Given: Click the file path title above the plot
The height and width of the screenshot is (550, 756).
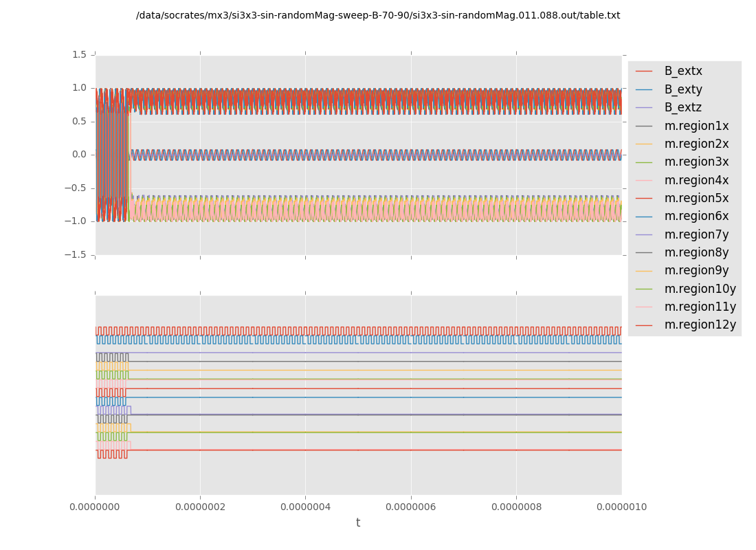Looking at the screenshot, I should tap(378, 15).
